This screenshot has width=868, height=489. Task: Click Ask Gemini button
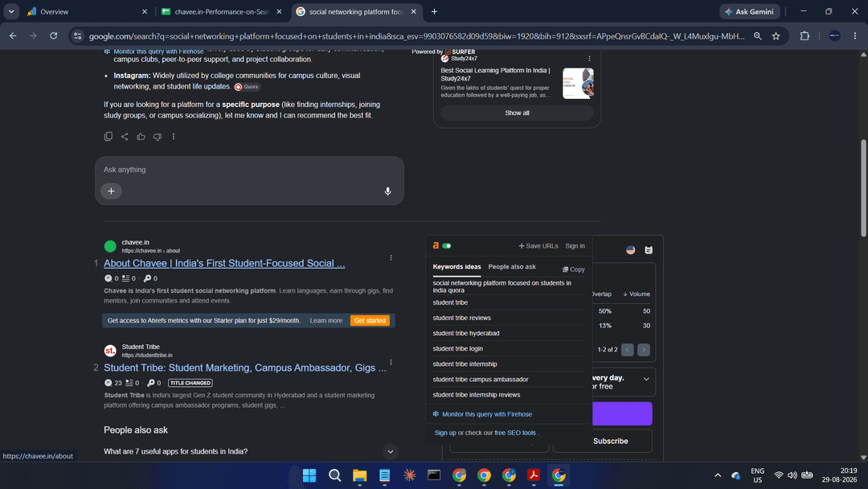click(x=750, y=11)
